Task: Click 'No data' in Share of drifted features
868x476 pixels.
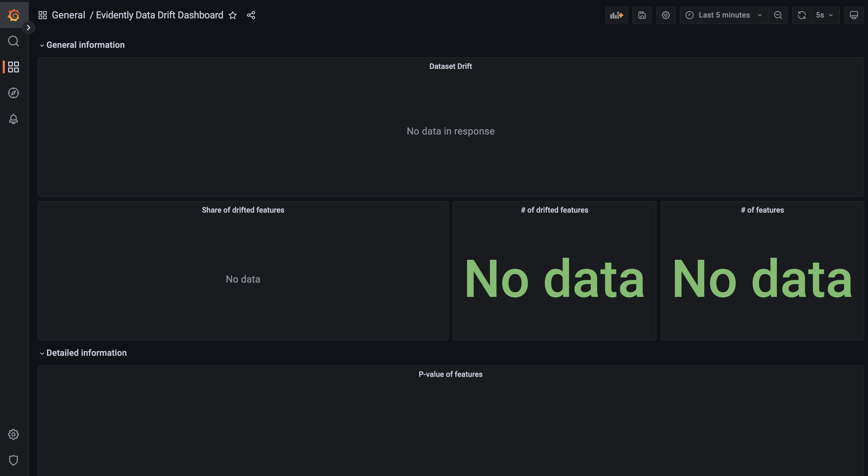Action: (243, 279)
